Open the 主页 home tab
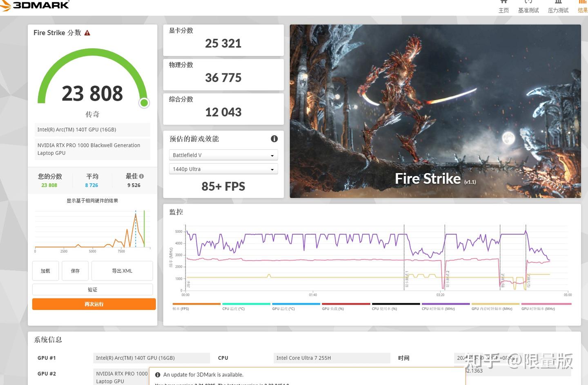Screen dimensions: 588x385 click(503, 7)
